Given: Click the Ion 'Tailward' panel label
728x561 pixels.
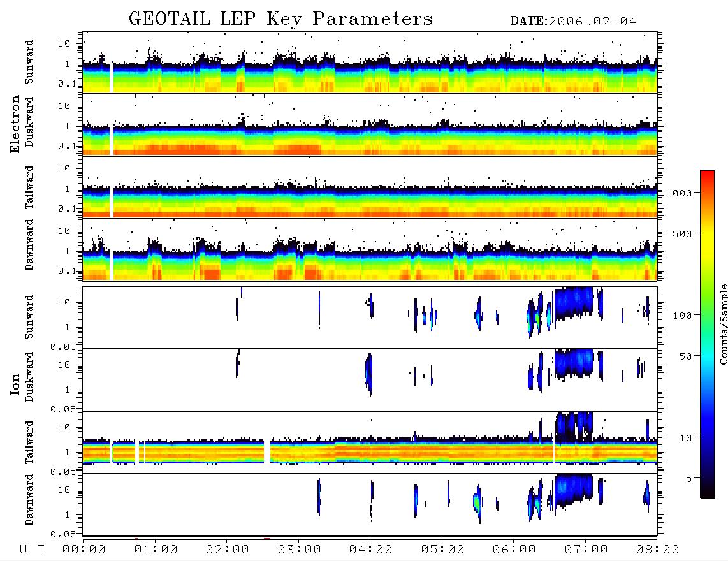Looking at the screenshot, I should [29, 442].
